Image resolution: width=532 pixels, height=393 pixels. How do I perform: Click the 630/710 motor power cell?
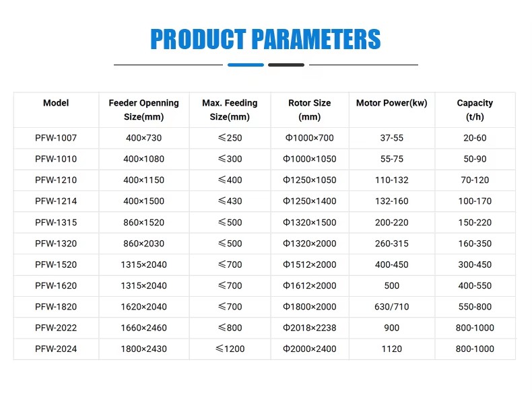391,307
